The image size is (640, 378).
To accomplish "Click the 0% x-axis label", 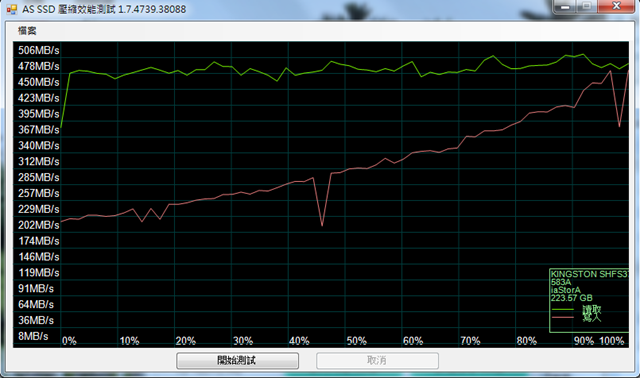I will (x=69, y=341).
